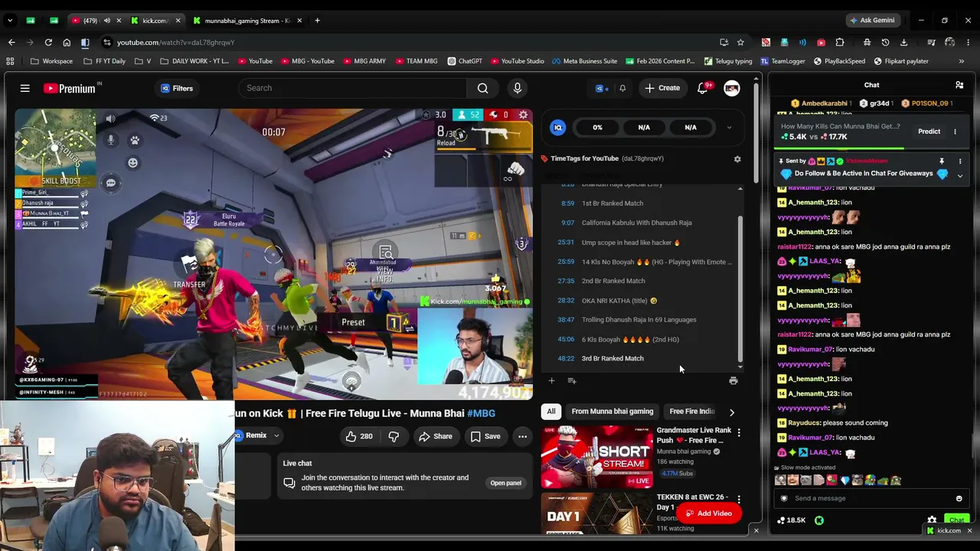Go back to the previous browser page
Viewport: 980px width, 551px height.
coord(11,42)
